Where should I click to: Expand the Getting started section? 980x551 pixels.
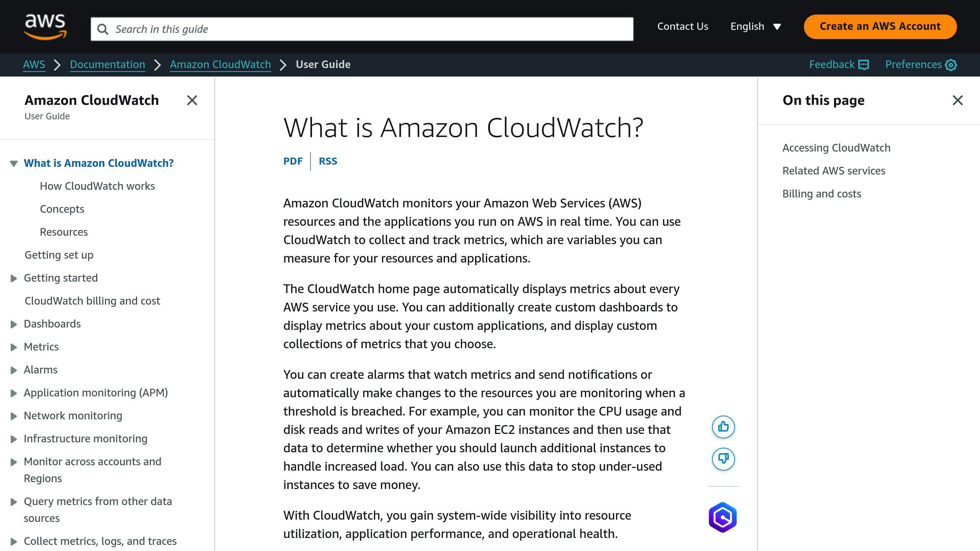pyautogui.click(x=13, y=278)
